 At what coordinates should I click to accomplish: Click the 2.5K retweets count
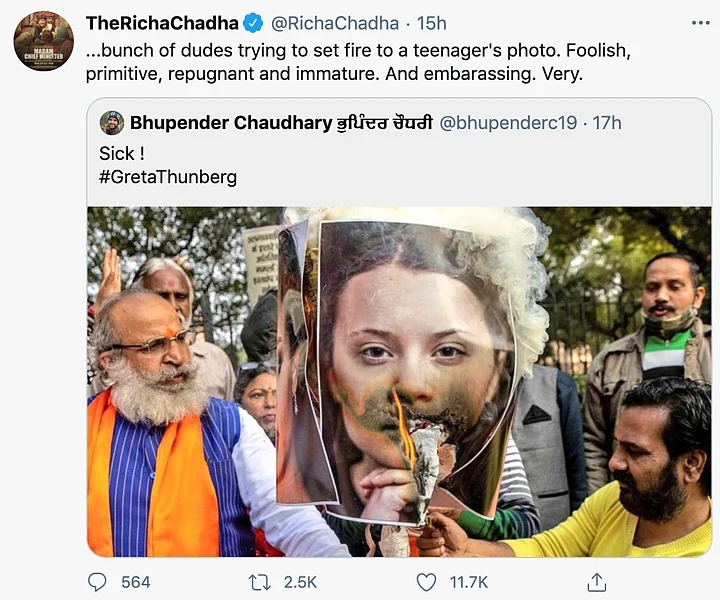[x=300, y=582]
